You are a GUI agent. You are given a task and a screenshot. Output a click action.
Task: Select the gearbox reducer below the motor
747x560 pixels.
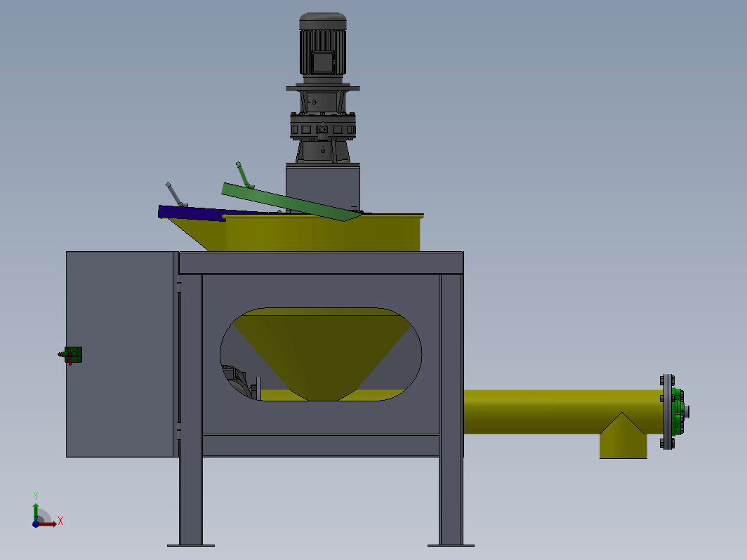(323, 126)
